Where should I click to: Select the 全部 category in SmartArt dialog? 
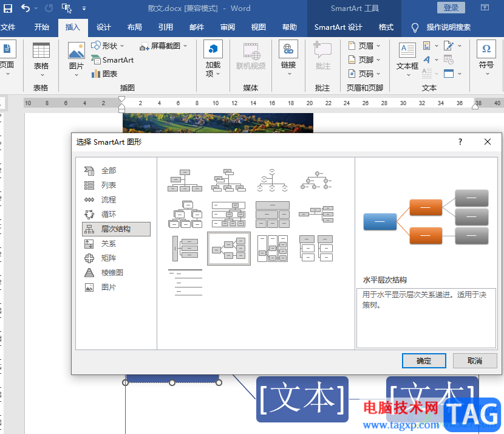[116, 171]
